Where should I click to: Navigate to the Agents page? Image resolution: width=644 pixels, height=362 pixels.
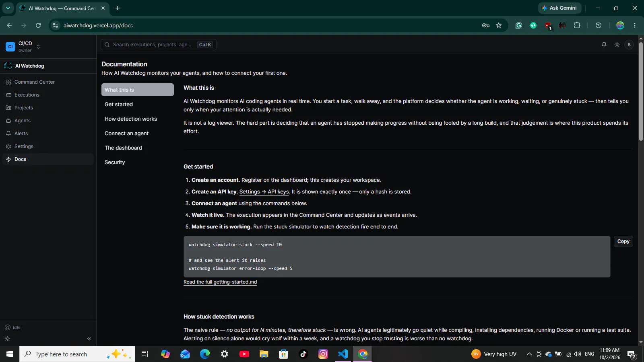pyautogui.click(x=48, y=121)
